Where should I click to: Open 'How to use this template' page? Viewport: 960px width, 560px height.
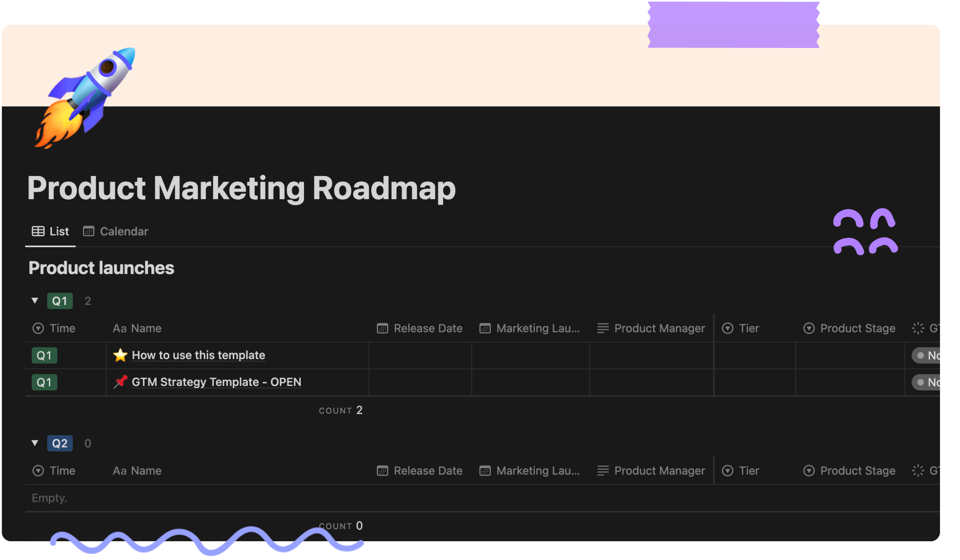click(x=198, y=355)
